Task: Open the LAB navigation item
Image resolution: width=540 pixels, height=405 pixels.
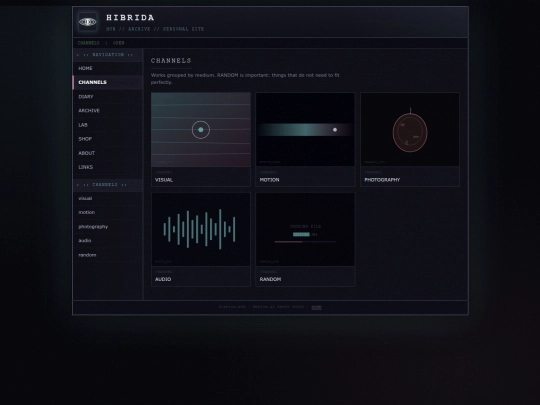Action: [108, 125]
